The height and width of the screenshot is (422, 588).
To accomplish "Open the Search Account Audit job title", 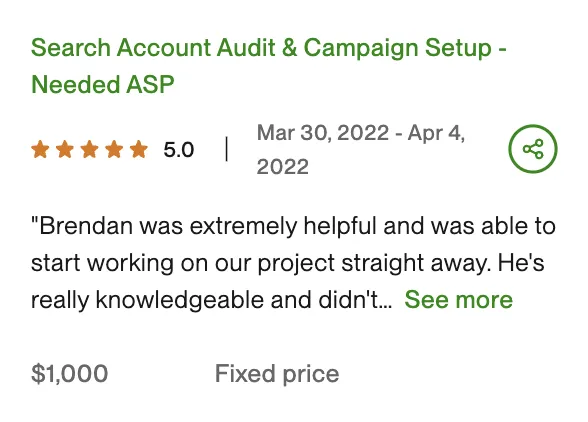I will tap(269, 66).
